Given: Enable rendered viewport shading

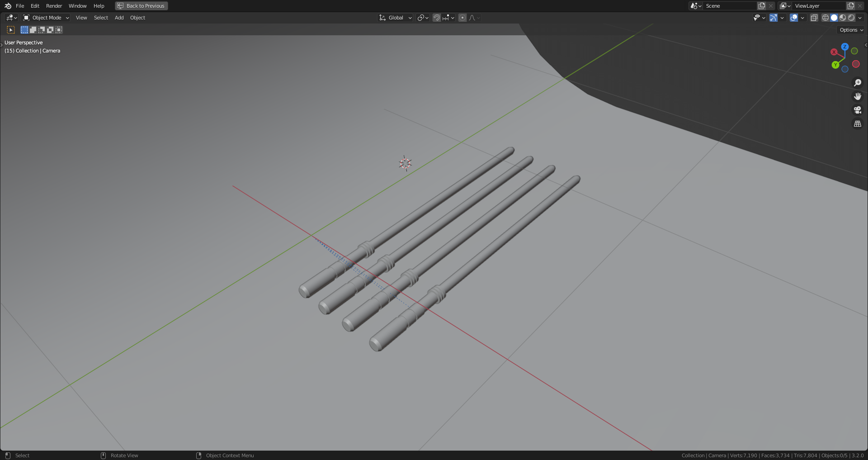Looking at the screenshot, I should [x=851, y=18].
